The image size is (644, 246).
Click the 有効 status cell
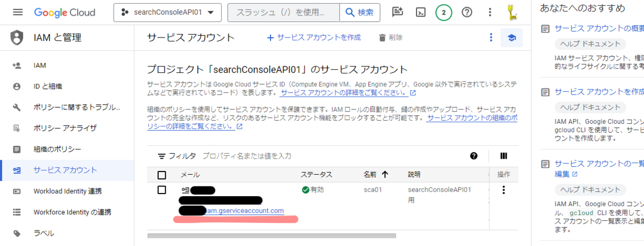click(x=312, y=190)
